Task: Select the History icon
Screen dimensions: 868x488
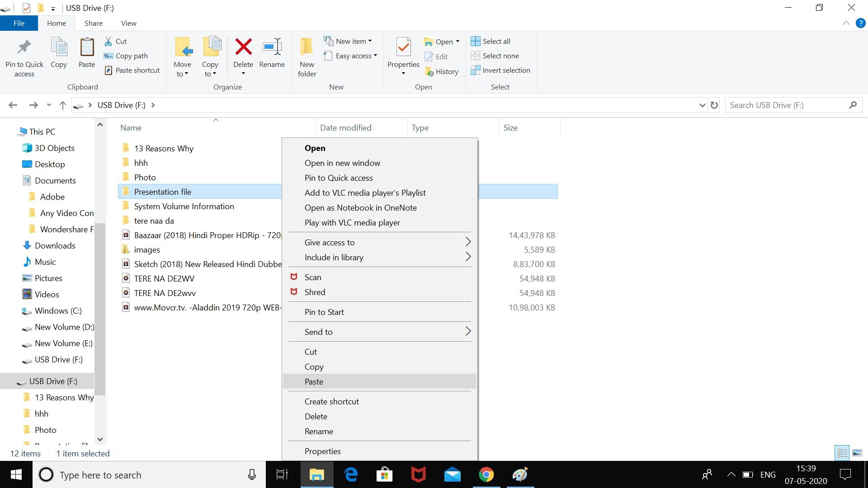Action: (x=430, y=70)
